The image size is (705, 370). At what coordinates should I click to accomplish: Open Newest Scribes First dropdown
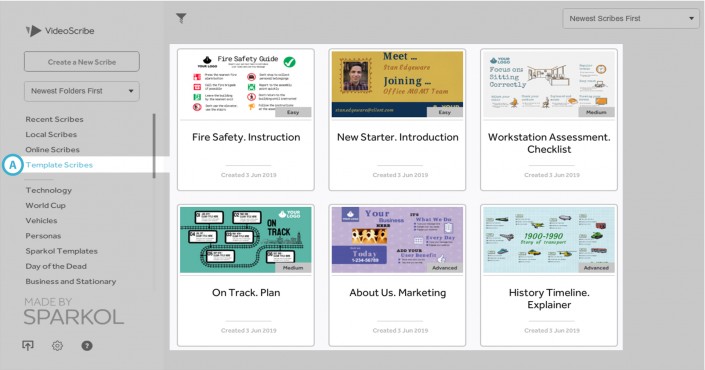coord(630,18)
